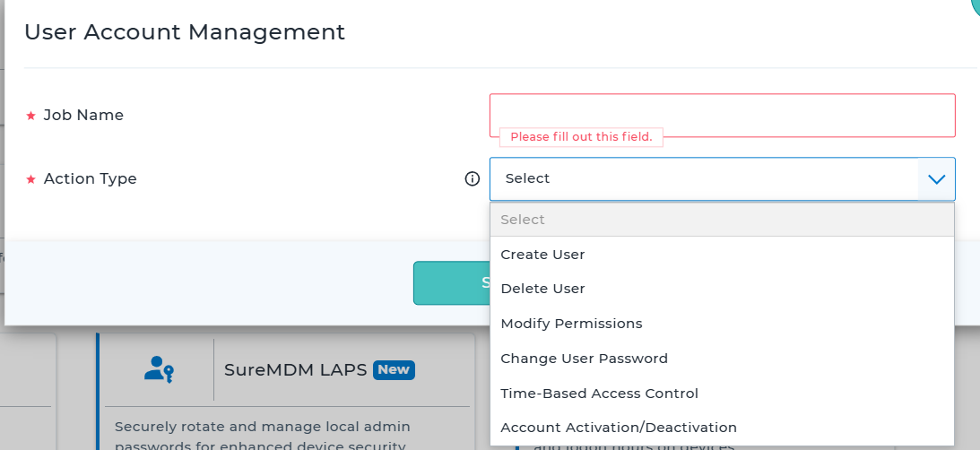Open the Action Type select box
The width and height of the screenshot is (980, 450).
click(x=704, y=179)
